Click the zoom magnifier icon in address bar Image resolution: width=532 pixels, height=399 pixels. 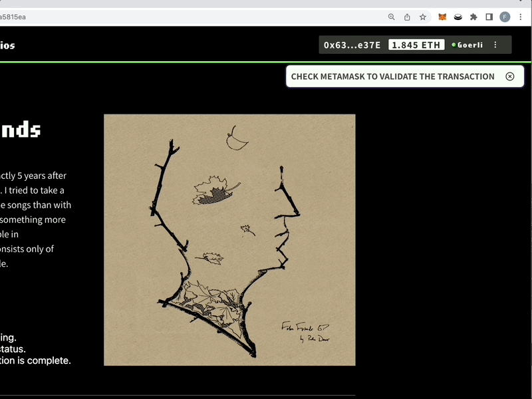tap(391, 17)
